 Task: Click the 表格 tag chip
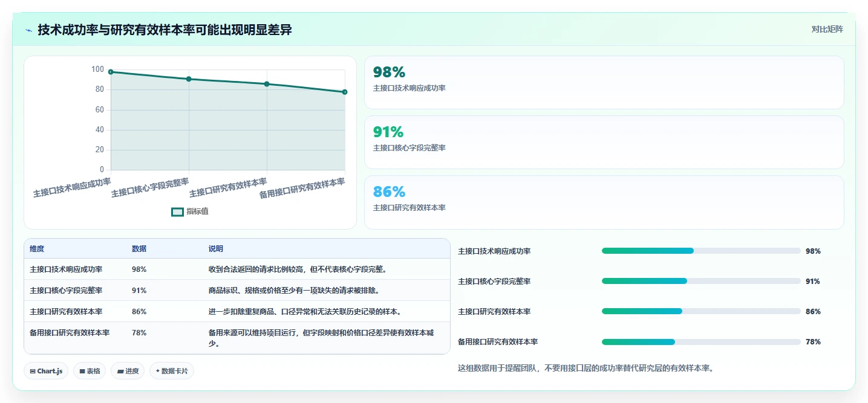pos(90,371)
